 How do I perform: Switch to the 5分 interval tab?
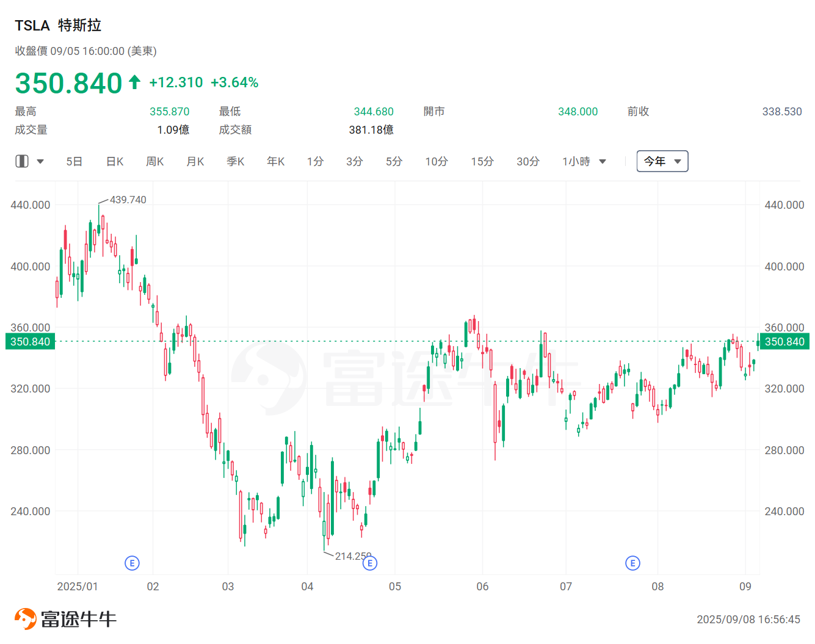pos(394,161)
